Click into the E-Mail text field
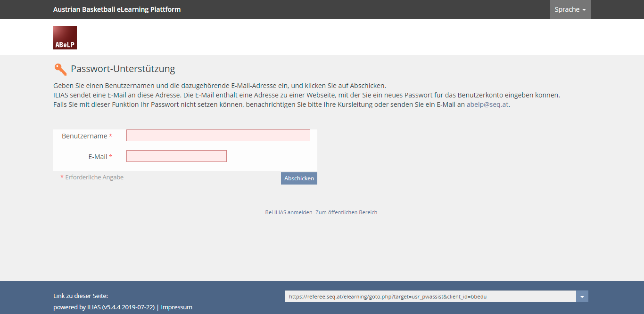Viewport: 644px width, 314px height. [x=176, y=156]
